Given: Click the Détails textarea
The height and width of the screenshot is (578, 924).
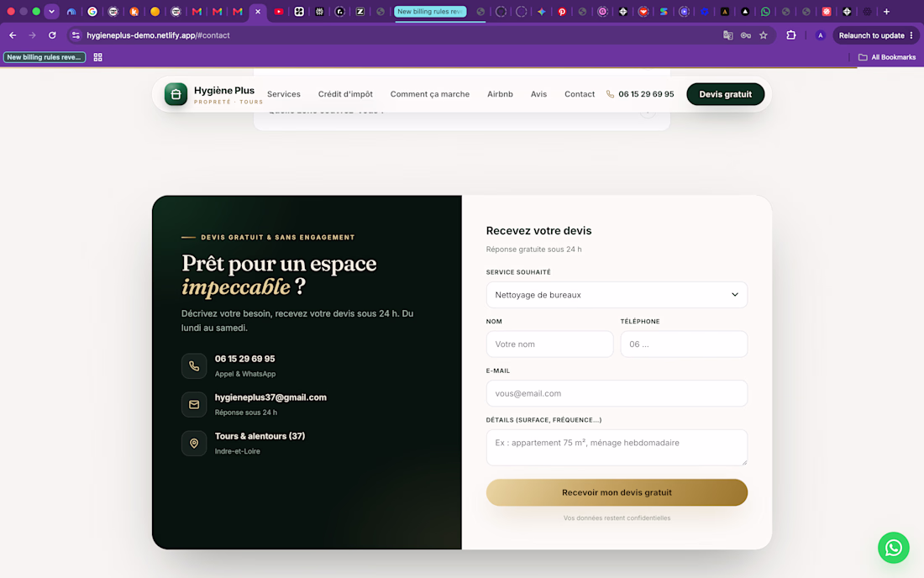Looking at the screenshot, I should pos(617,448).
